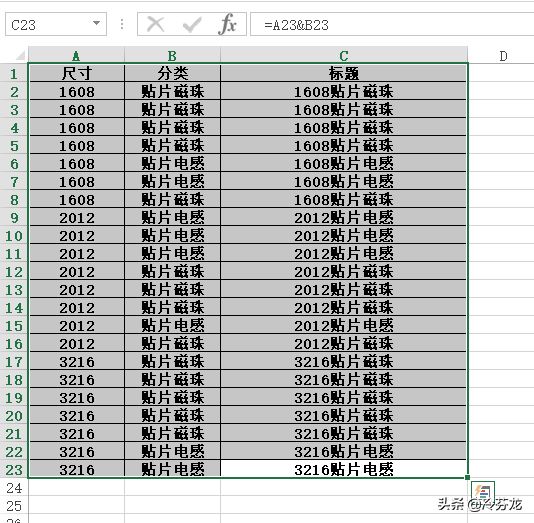Click the 标题 header cell in column C
This screenshot has height=523, width=534.
(x=344, y=73)
